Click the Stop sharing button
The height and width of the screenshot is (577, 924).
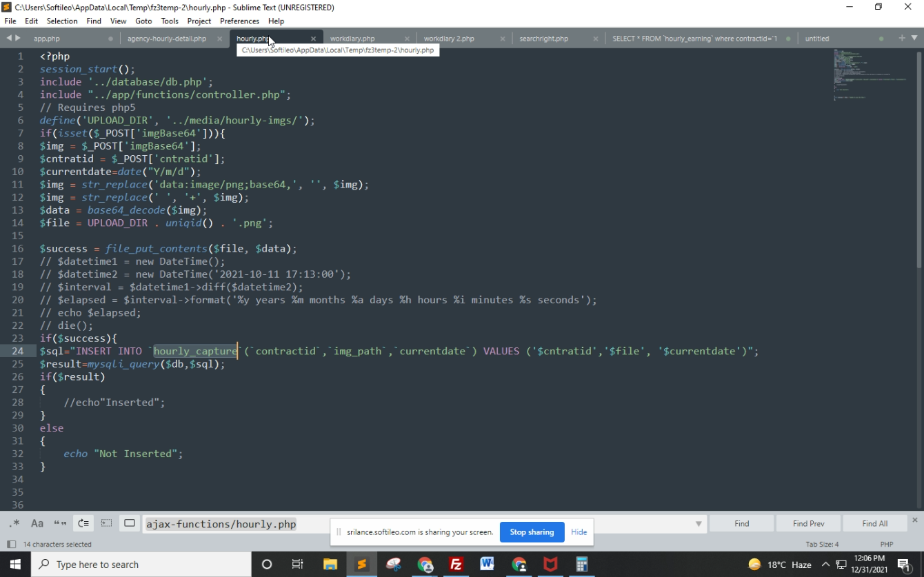[532, 532]
